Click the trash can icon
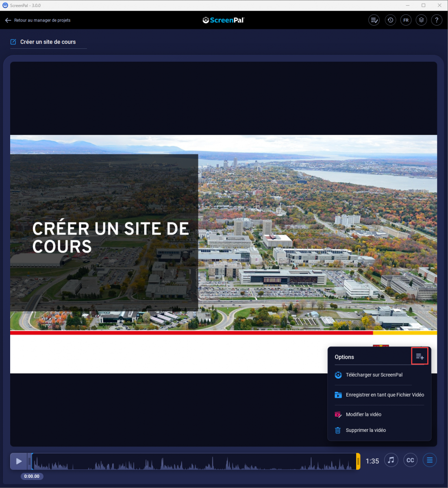This screenshot has width=448, height=488. 338,430
